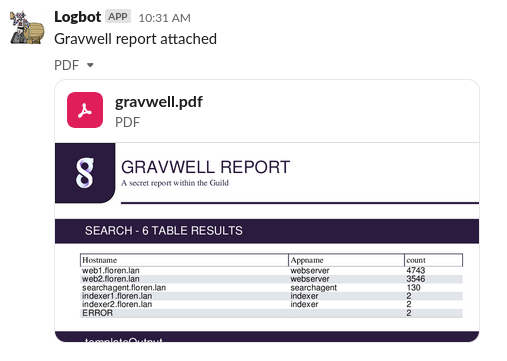This screenshot has height=361, width=507.
Task: Click the GRAVWELL REPORT title in preview
Action: coord(205,167)
